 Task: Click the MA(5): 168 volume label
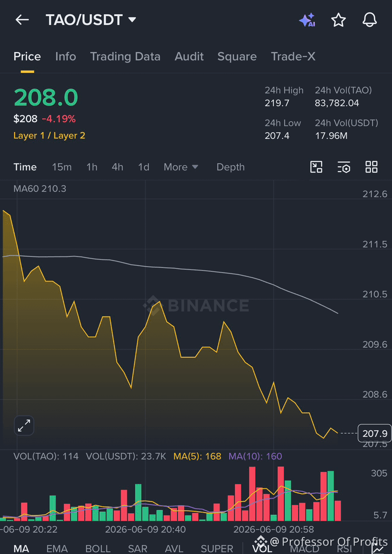(x=197, y=456)
